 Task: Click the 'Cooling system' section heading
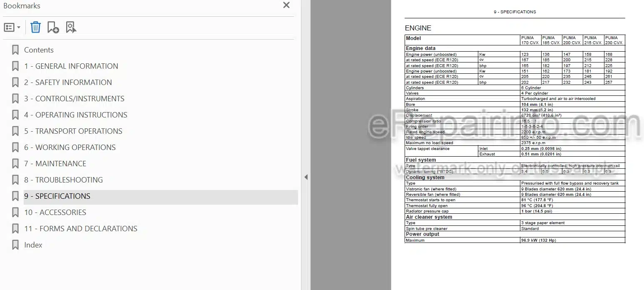point(425,177)
